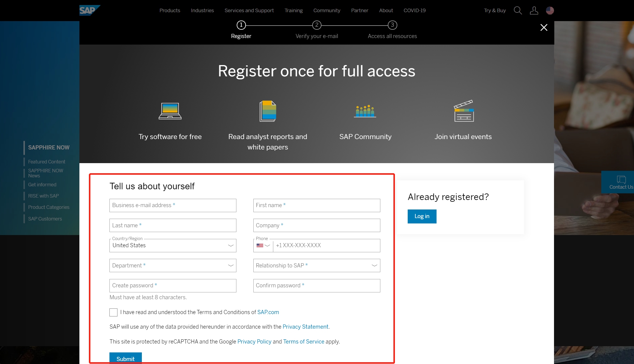Click the laptop Try software icon
This screenshot has height=364, width=634.
170,111
